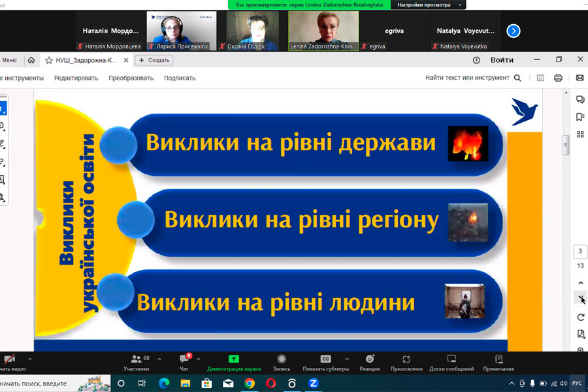Viewport: 588px width, 392px height.
Task: Click the vertical scrollbar thumb in PDF viewer
Action: 566,144
